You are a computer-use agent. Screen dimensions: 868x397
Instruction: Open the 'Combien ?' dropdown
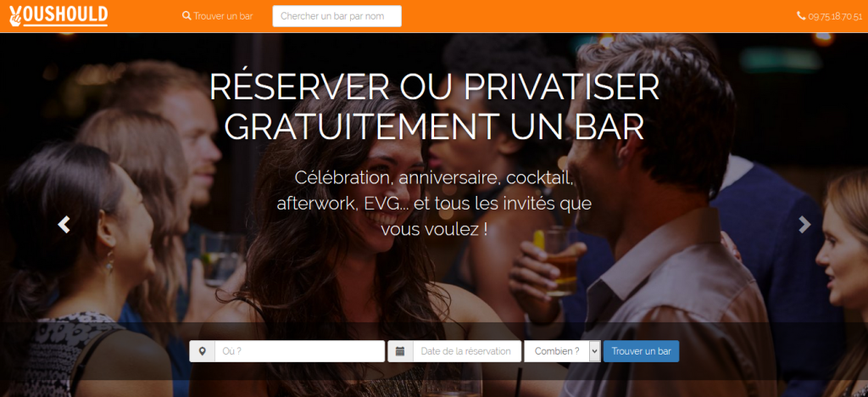(x=563, y=351)
